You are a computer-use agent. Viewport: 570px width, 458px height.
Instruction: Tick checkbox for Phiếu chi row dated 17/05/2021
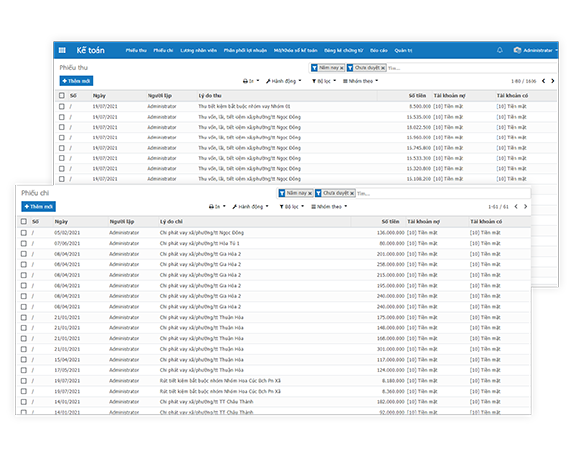coord(24,370)
